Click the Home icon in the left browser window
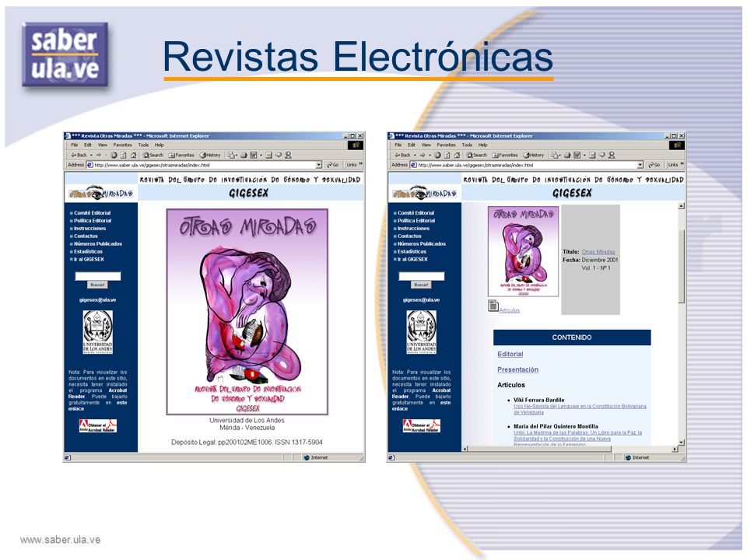The height and width of the screenshot is (560, 747). (x=133, y=155)
